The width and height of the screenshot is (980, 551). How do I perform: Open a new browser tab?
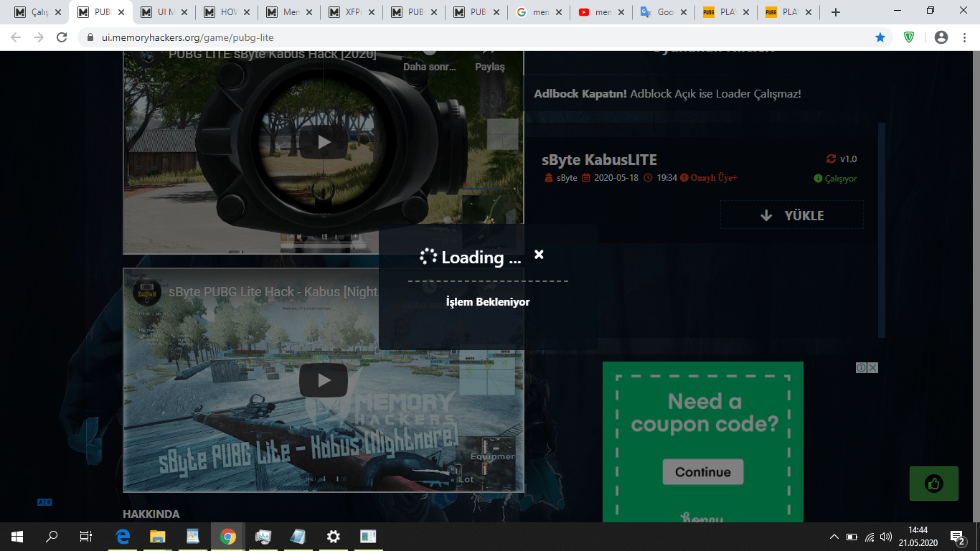coord(835,12)
